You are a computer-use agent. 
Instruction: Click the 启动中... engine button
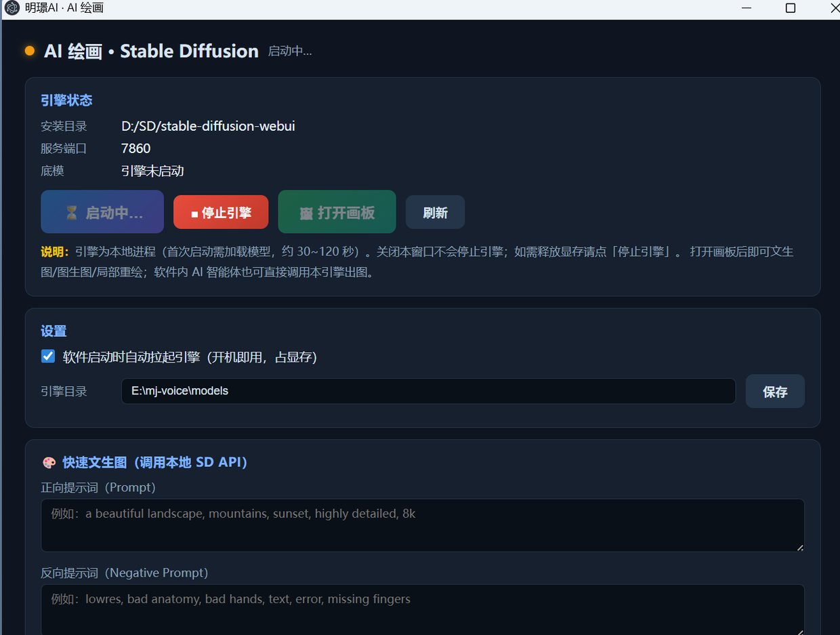coord(102,211)
